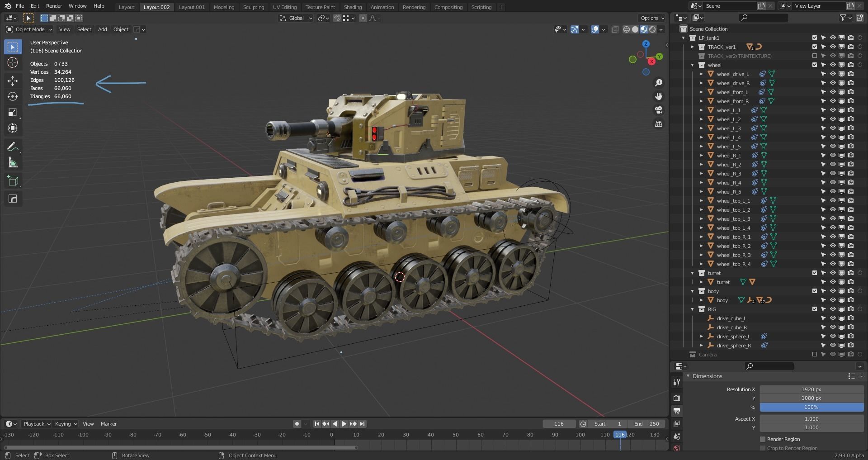Click the current frame 116 field

tap(559, 424)
